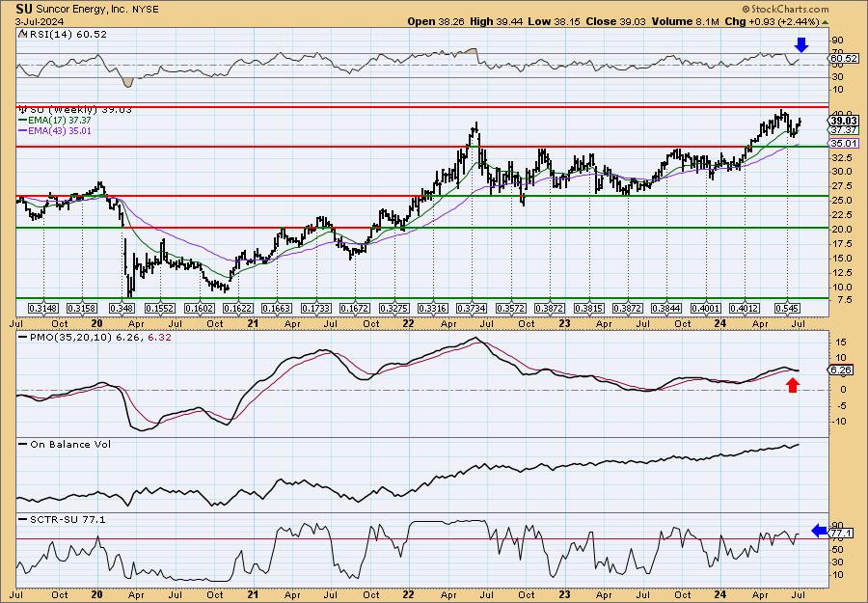Click the SCTR-SU legend line marker
Screen dimensions: 868x603
pos(23,520)
